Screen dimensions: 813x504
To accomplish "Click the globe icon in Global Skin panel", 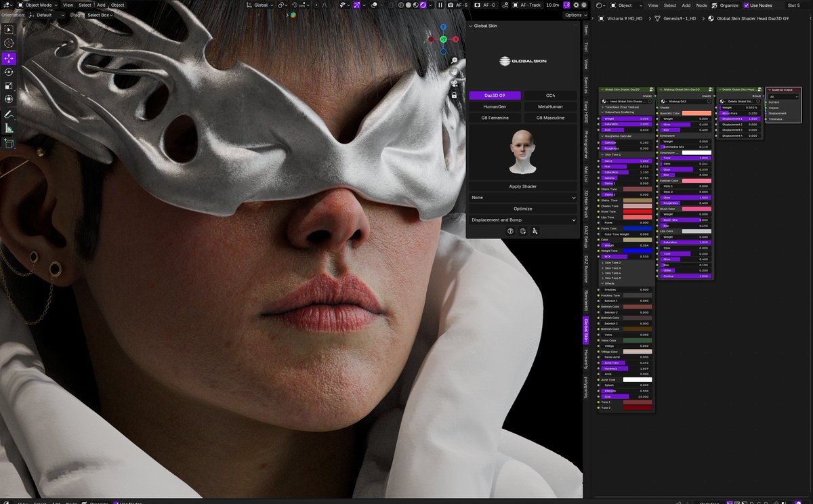I will point(523,231).
